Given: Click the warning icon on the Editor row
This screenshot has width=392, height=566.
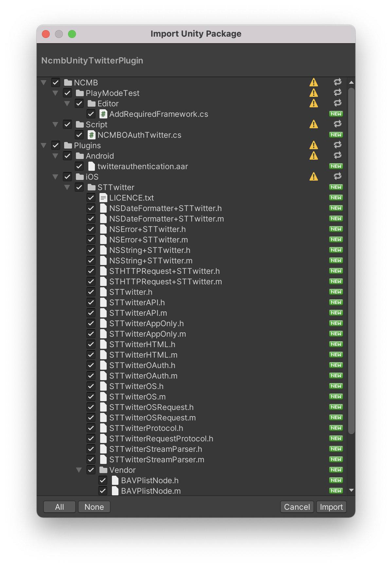Looking at the screenshot, I should click(x=313, y=103).
